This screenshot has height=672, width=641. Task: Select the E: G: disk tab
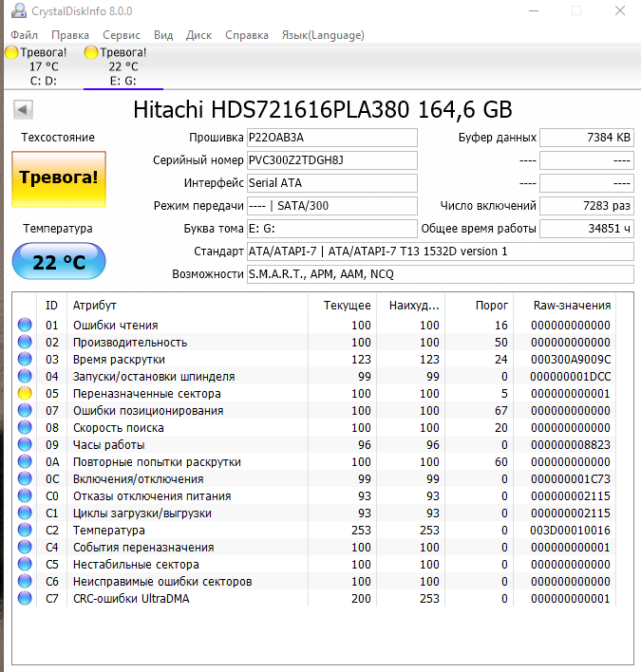click(x=123, y=66)
